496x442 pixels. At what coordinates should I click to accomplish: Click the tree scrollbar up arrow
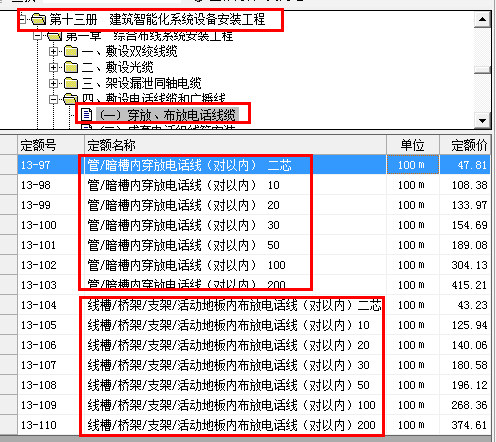click(482, 19)
